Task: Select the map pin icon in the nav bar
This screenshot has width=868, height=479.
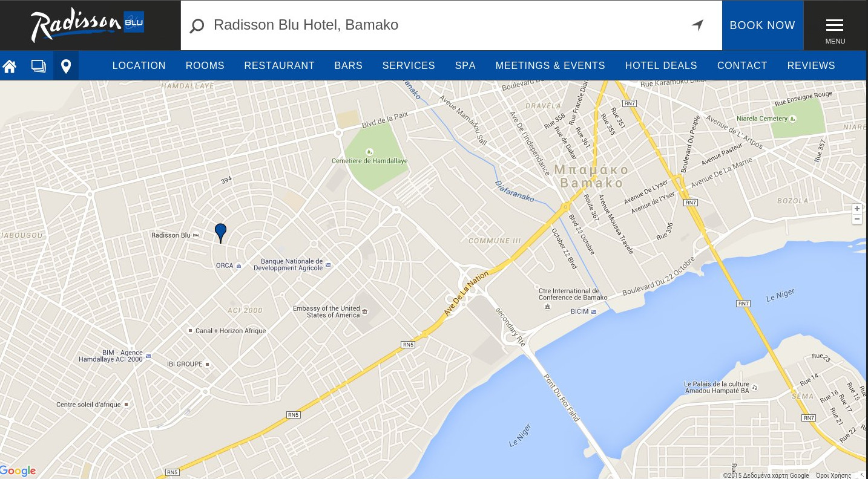Action: tap(66, 66)
